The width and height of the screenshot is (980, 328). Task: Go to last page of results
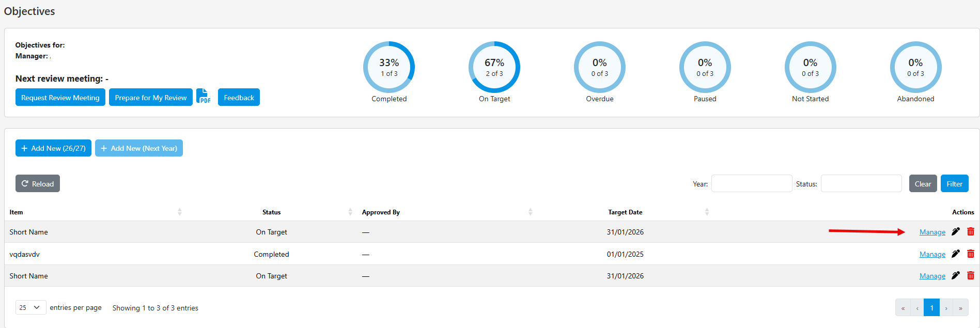pos(960,307)
